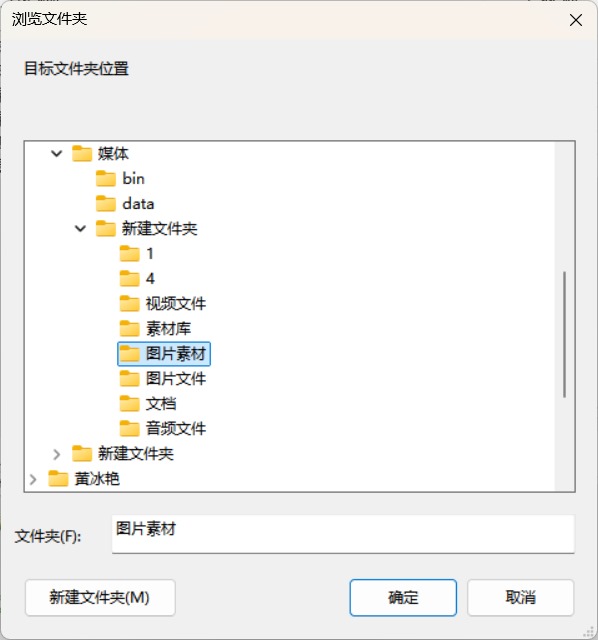Select the 视频文件 folder icon
The image size is (598, 640).
pos(129,303)
